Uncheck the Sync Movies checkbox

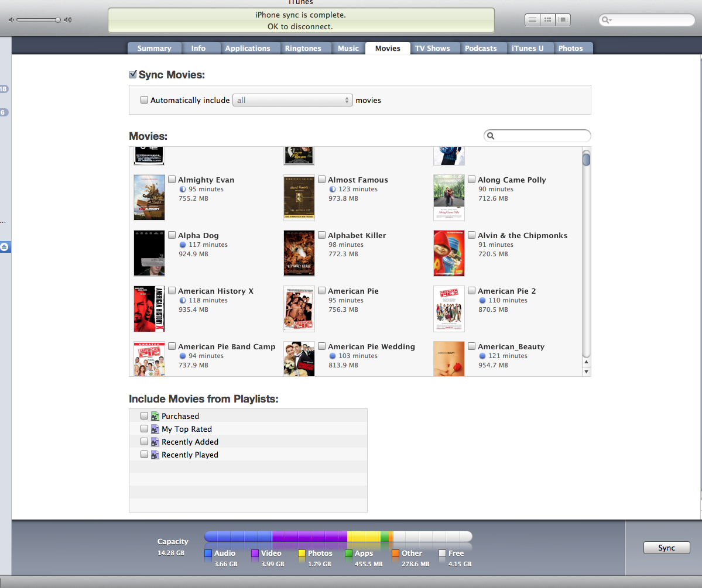click(132, 74)
